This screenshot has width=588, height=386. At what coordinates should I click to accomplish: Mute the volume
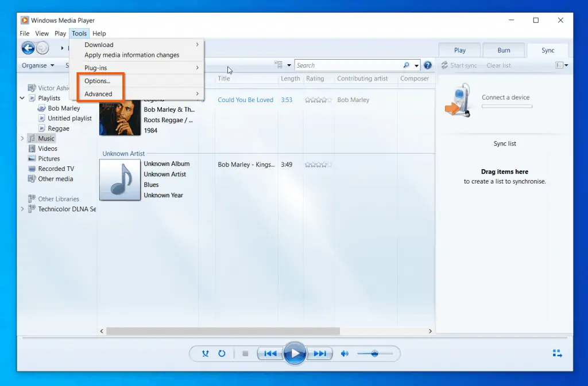(345, 353)
